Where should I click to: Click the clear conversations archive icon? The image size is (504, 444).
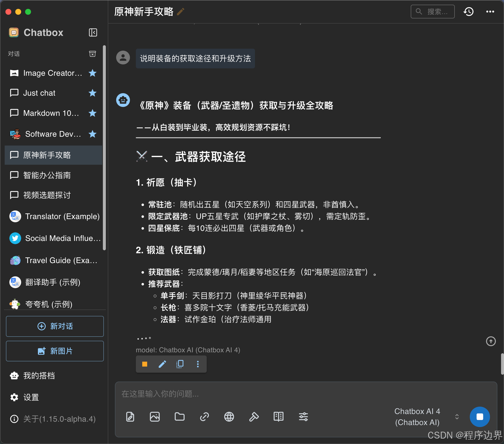click(x=93, y=54)
